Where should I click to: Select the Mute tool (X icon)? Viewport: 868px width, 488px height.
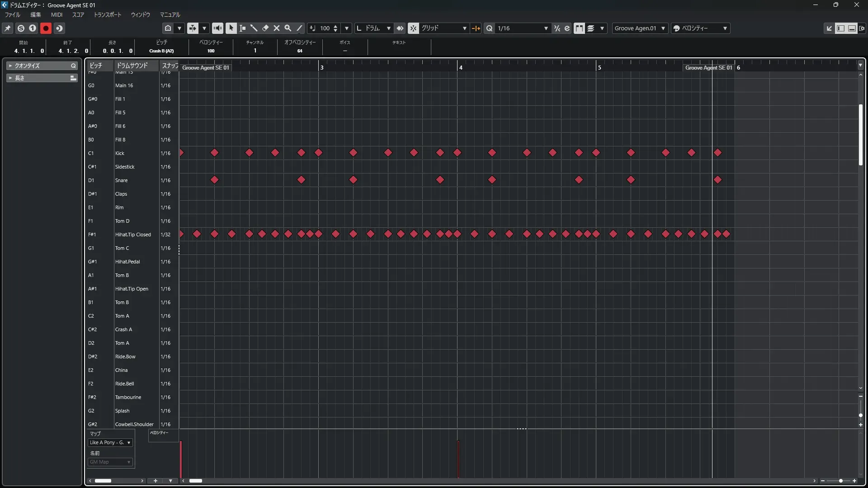pos(277,28)
